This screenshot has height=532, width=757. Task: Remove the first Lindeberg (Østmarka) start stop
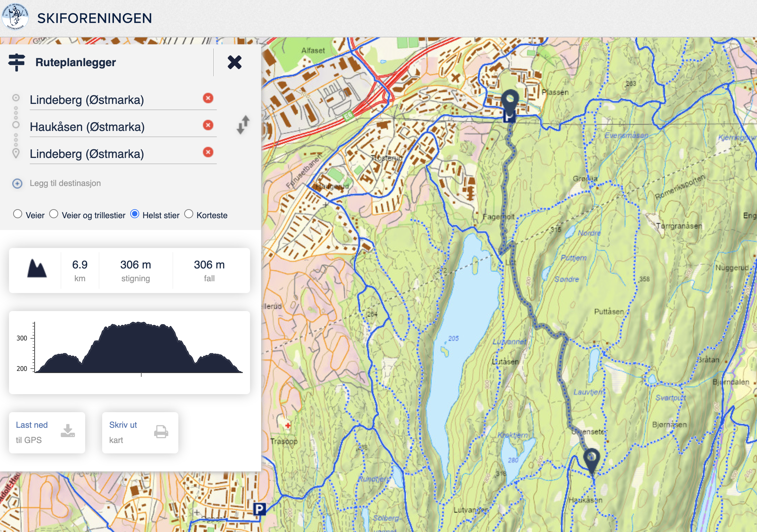coord(208,98)
